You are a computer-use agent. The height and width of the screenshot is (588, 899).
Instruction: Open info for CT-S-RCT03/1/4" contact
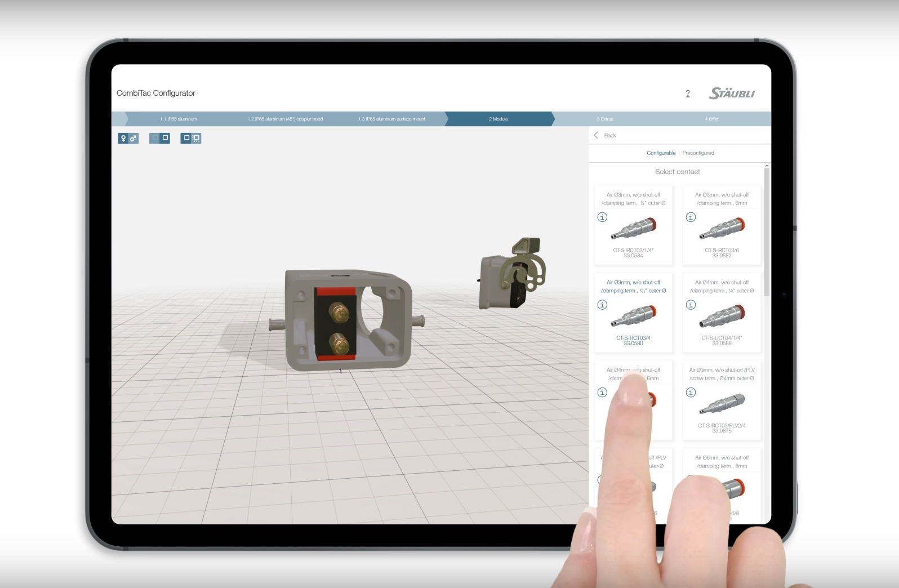coord(602,217)
